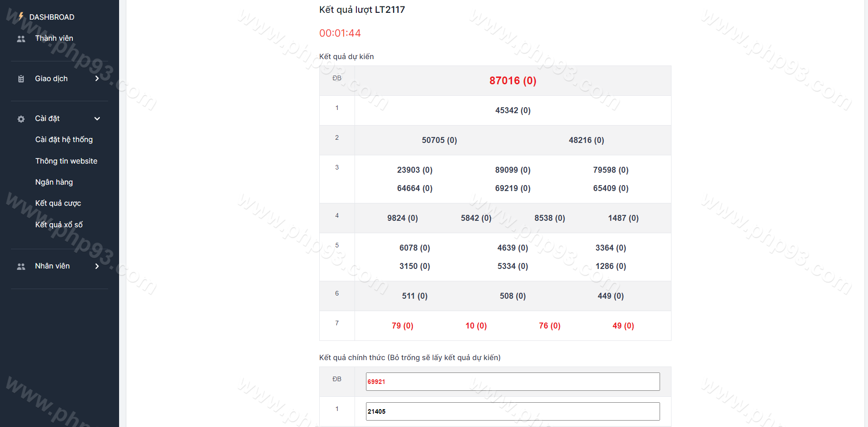Screen dimensions: 868x427
Task: Click the Cài đặt gear icon
Action: click(x=21, y=119)
